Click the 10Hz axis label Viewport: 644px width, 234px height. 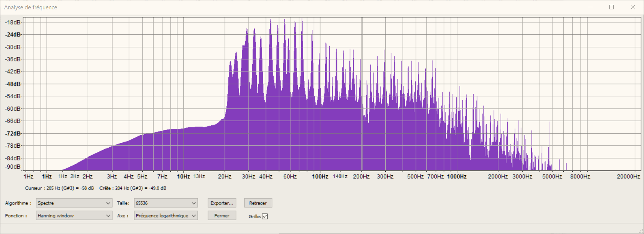[184, 176]
